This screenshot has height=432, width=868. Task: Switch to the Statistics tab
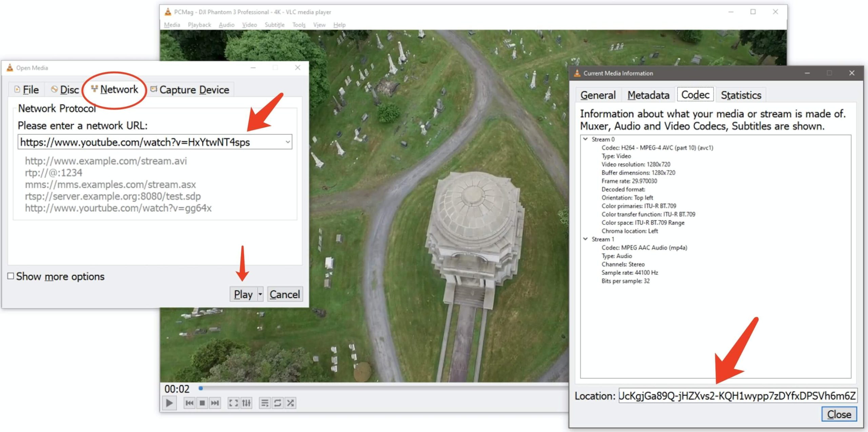coord(741,95)
